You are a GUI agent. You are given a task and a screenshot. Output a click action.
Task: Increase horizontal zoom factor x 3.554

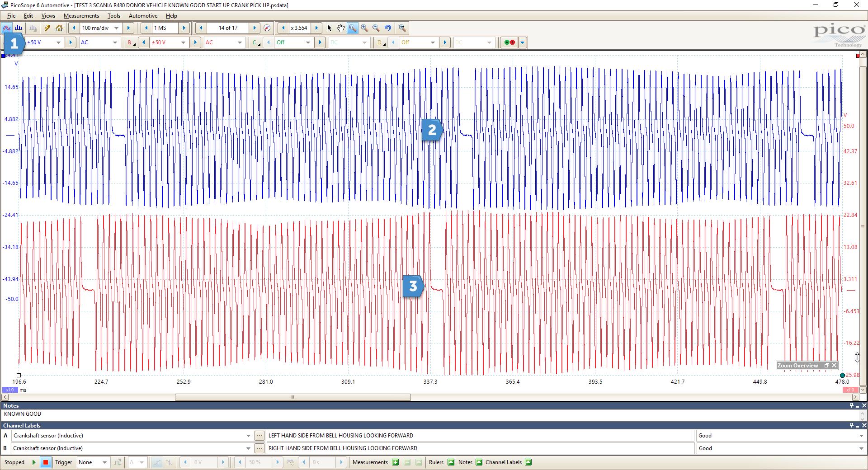click(x=316, y=28)
